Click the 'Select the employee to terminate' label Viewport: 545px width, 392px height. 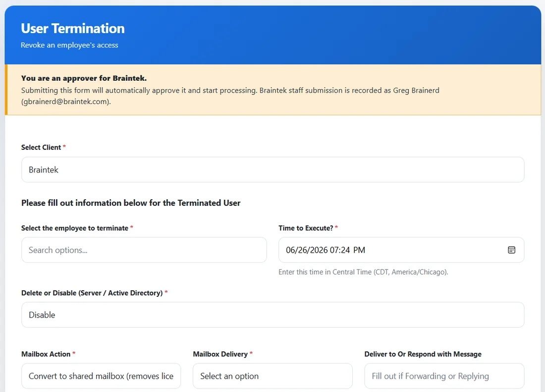[75, 228]
